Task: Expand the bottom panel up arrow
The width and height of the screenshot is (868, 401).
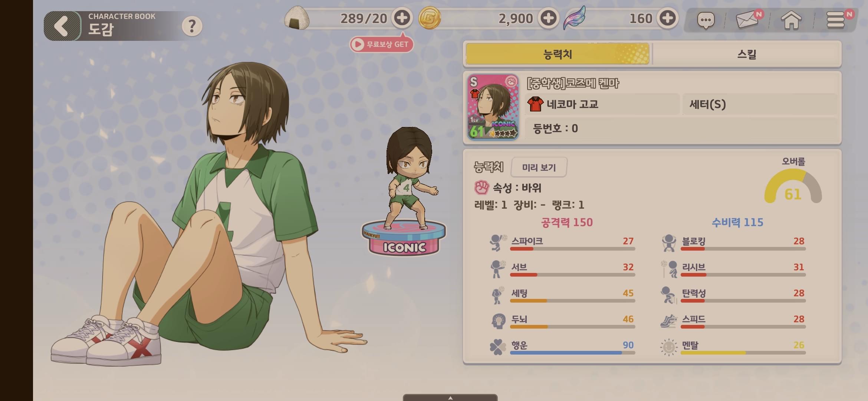Action: pos(450,398)
